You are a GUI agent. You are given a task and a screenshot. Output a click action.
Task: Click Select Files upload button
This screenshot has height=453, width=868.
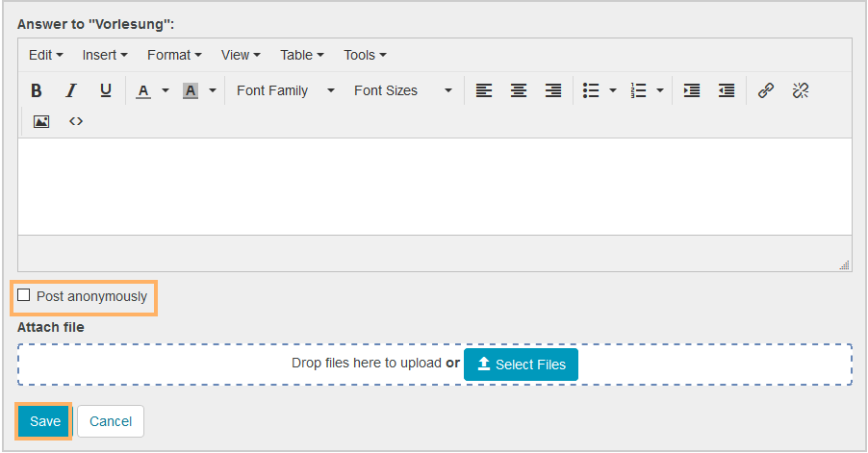(x=521, y=365)
